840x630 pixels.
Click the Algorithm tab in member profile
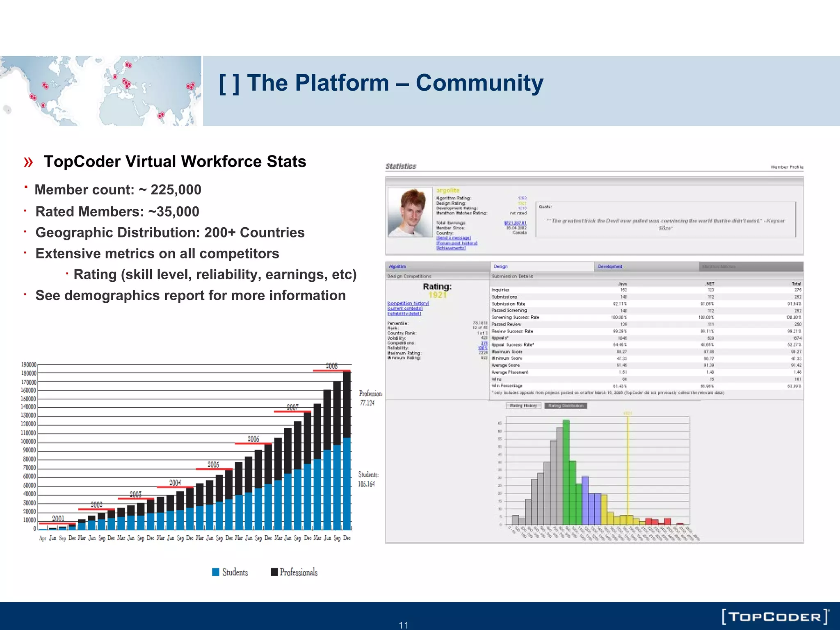397,267
